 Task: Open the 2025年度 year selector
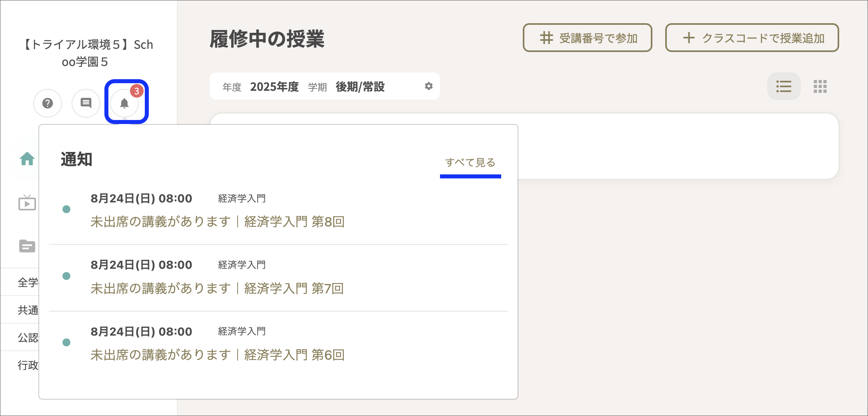(x=274, y=87)
